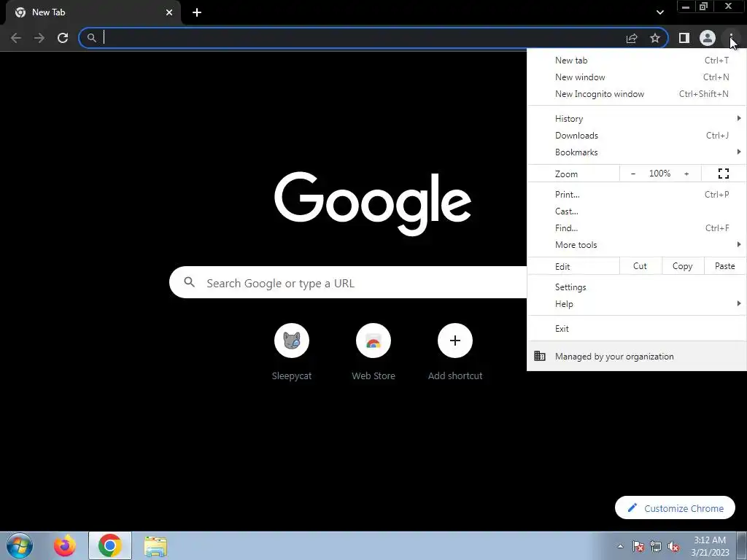
Task: Click the Google search box on page
Action: coord(348,282)
